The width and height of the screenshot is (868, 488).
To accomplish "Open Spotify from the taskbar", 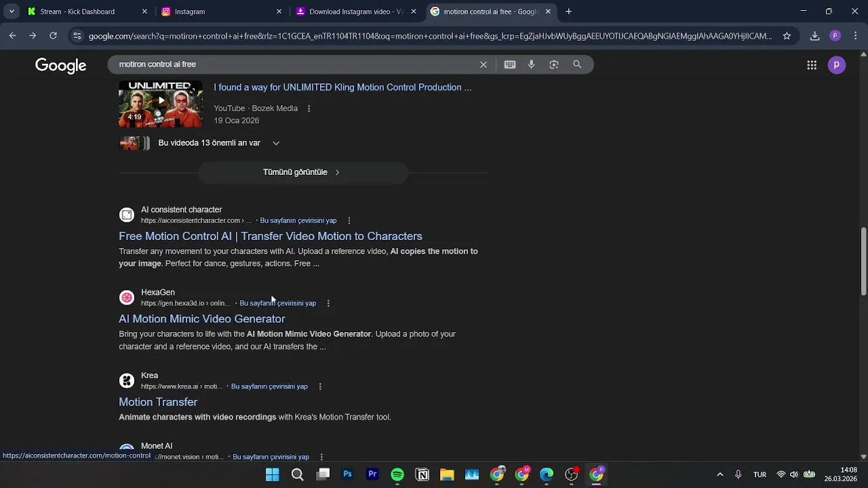I will [397, 474].
